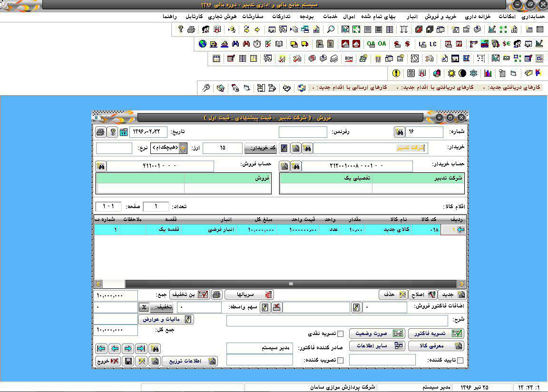Open the هوش تجاری menu
The image size is (548, 392).
click(x=222, y=17)
